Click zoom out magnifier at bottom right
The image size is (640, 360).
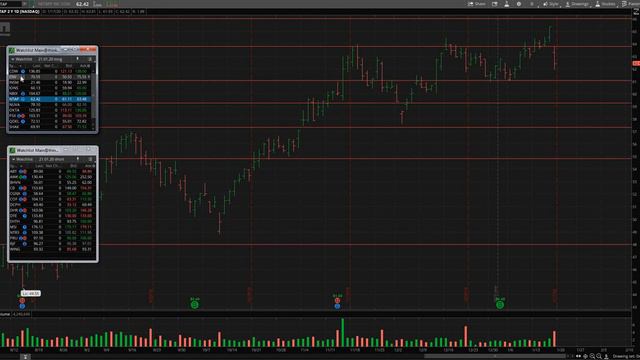[599, 356]
